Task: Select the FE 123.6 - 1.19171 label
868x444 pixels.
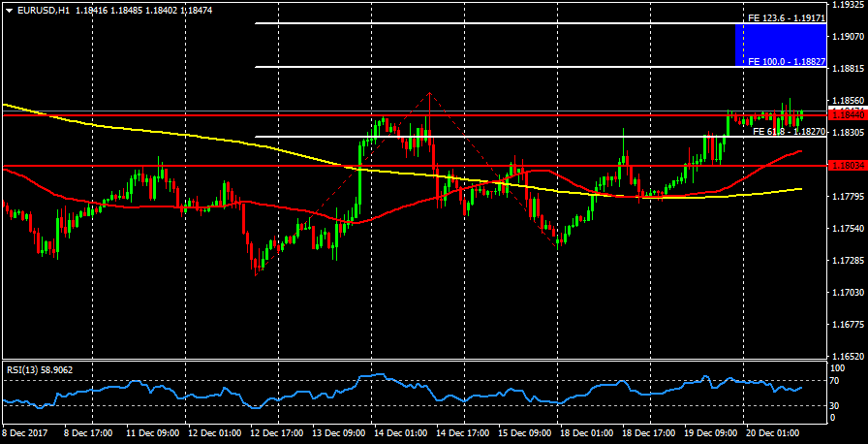Action: click(786, 17)
